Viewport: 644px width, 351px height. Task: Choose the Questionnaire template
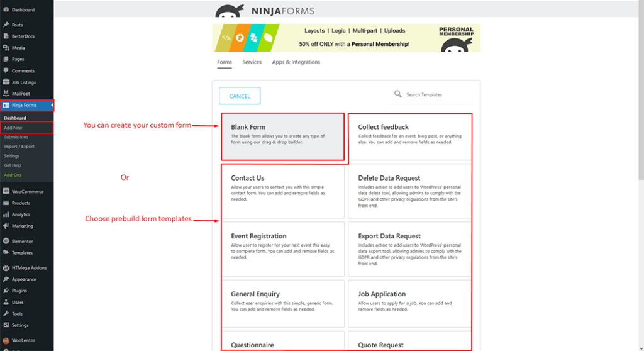pyautogui.click(x=283, y=341)
